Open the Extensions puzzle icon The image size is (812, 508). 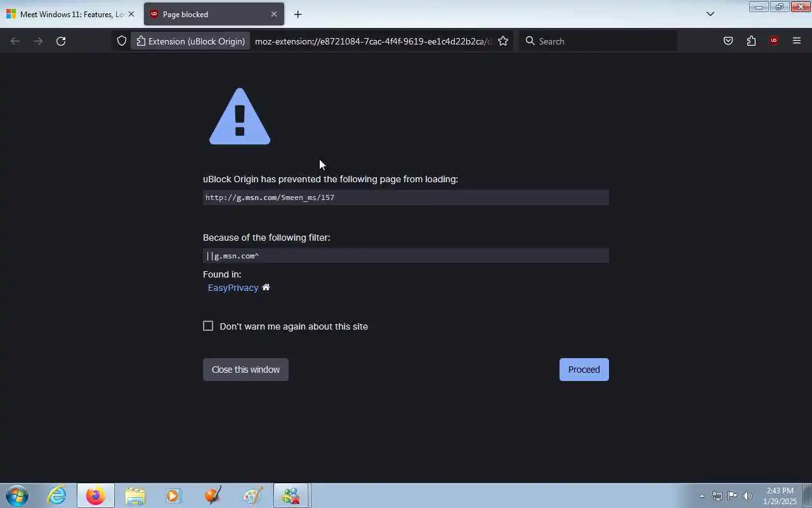pos(751,41)
